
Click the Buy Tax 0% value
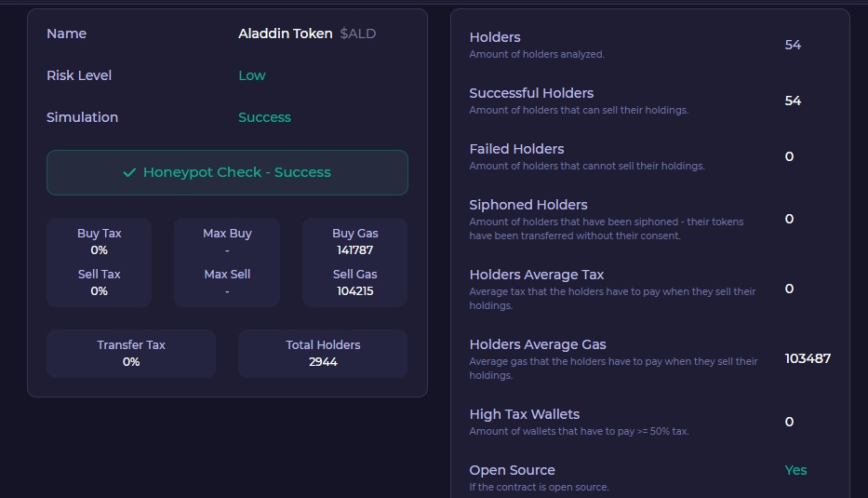pos(100,250)
